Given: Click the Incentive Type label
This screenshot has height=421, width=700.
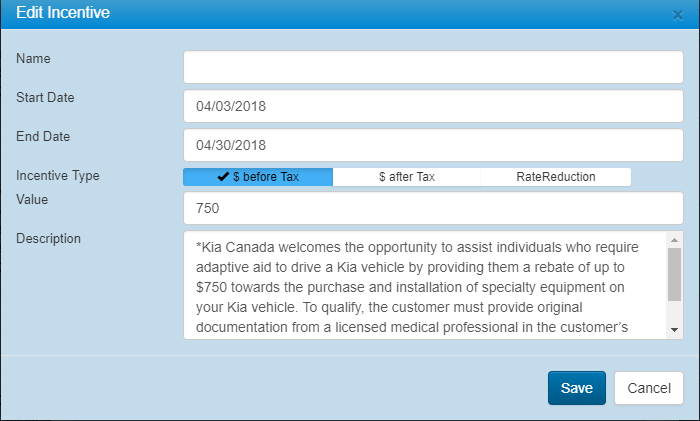Looking at the screenshot, I should pyautogui.click(x=58, y=175).
